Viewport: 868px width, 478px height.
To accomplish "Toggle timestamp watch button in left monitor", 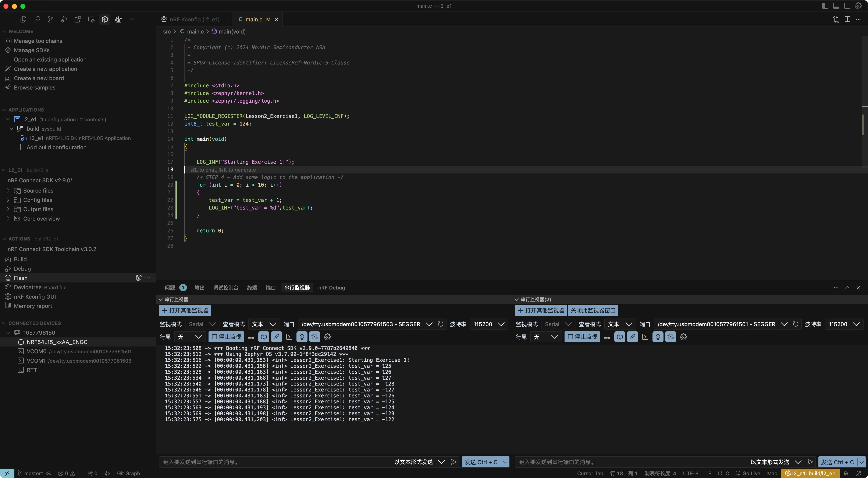I will 302,337.
